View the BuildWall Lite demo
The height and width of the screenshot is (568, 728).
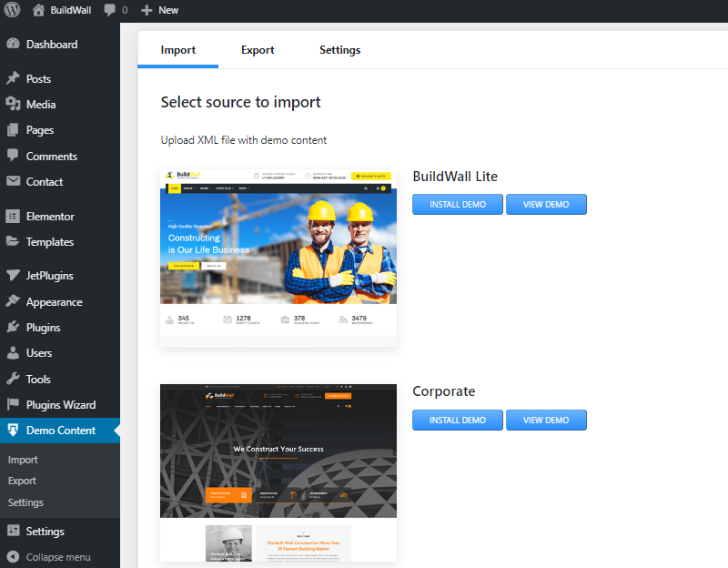(546, 204)
